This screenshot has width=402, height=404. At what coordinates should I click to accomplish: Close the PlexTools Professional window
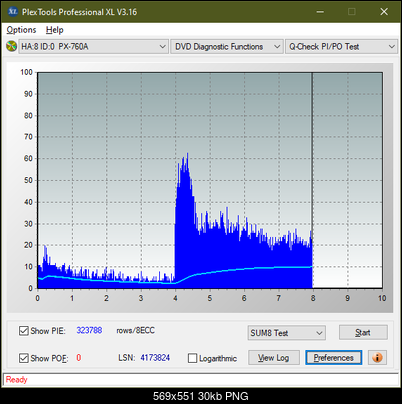tap(384, 12)
